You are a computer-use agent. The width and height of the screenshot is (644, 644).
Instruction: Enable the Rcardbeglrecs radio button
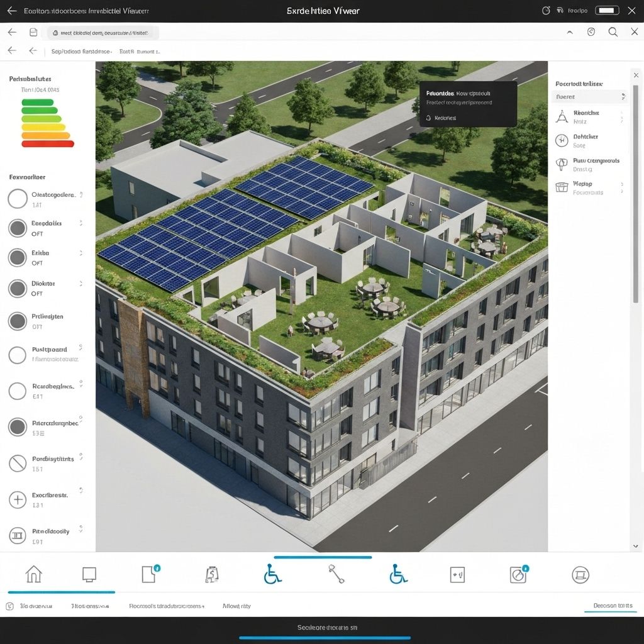coord(18,391)
